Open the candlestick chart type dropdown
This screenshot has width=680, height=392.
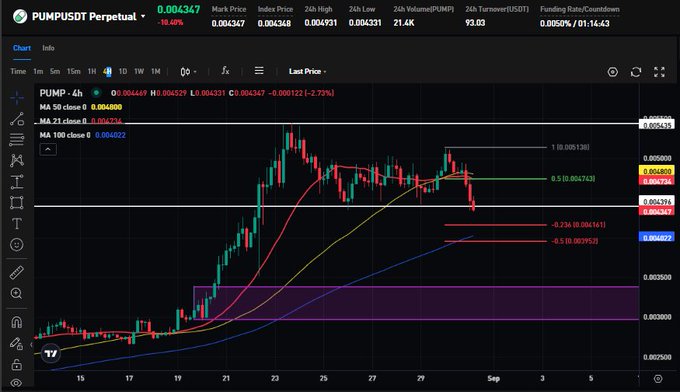188,72
